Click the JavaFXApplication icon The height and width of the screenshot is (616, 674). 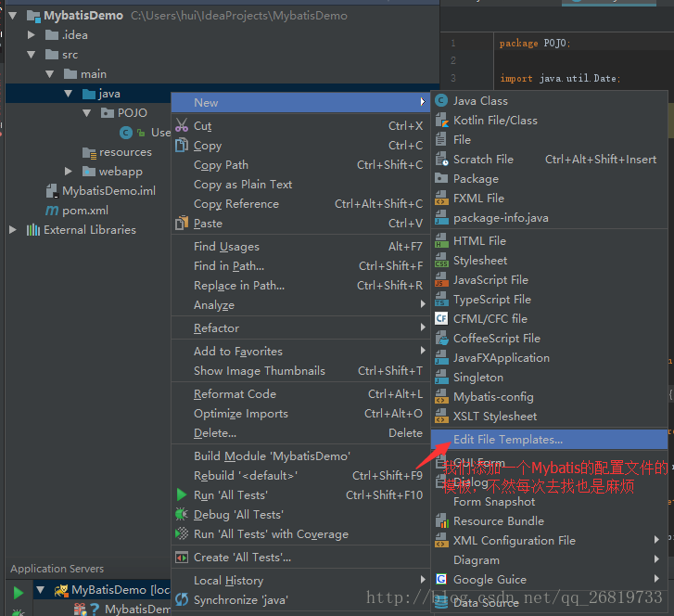441,357
